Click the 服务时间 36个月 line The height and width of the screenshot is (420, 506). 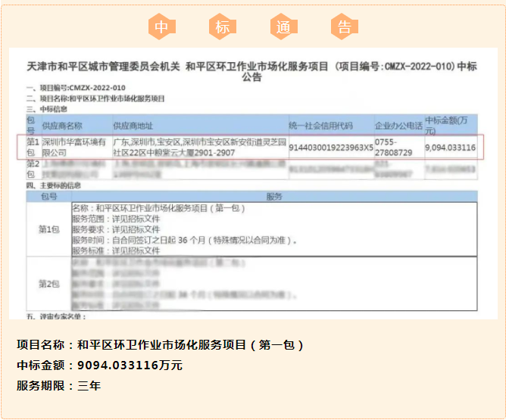(x=183, y=241)
